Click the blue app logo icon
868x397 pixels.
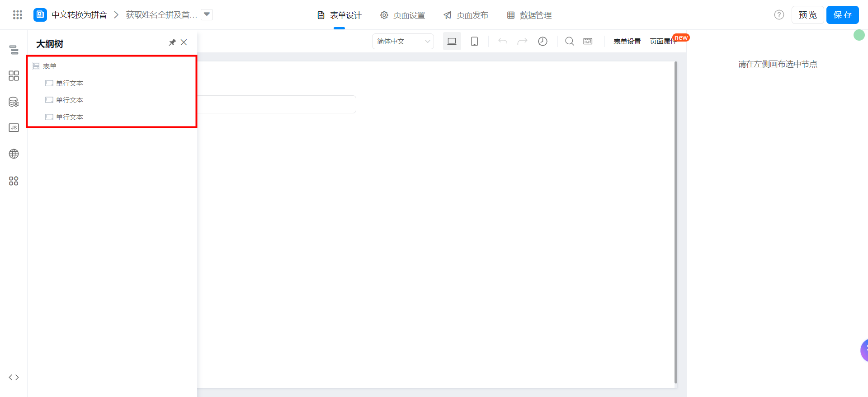[x=40, y=15]
